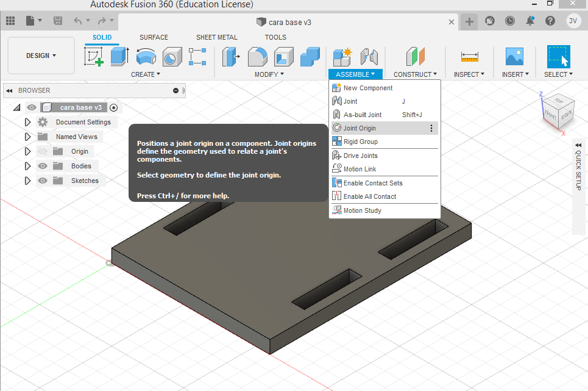Open the extensions online status icon

pos(490,21)
